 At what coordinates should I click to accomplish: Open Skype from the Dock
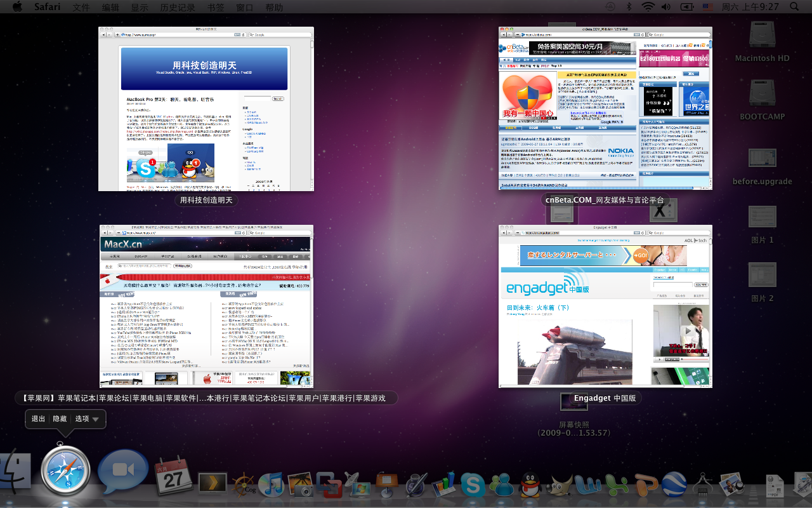point(473,484)
